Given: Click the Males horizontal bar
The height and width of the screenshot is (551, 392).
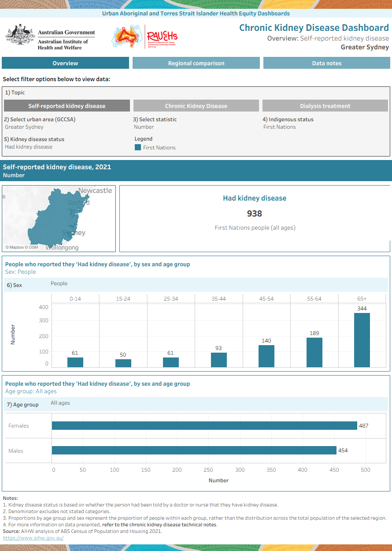Looking at the screenshot, I should 194,450.
